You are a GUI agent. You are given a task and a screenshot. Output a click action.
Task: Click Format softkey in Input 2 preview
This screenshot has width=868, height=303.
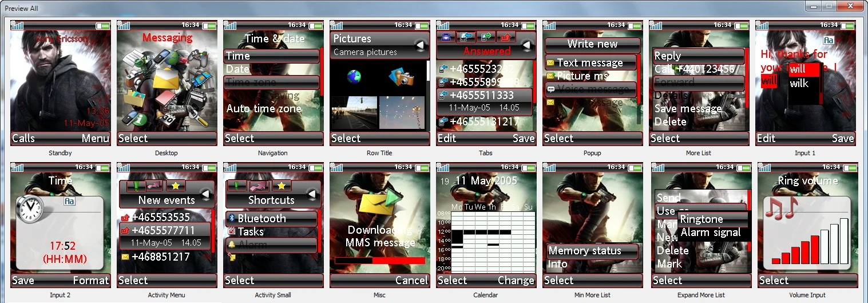(x=91, y=280)
